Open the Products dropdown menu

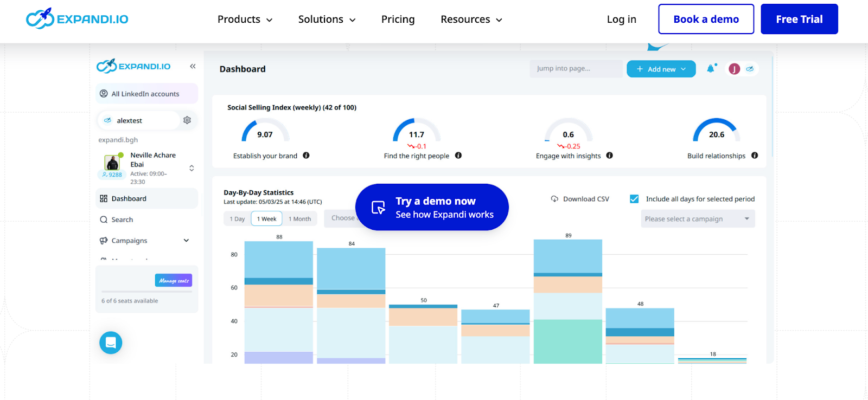(x=245, y=20)
